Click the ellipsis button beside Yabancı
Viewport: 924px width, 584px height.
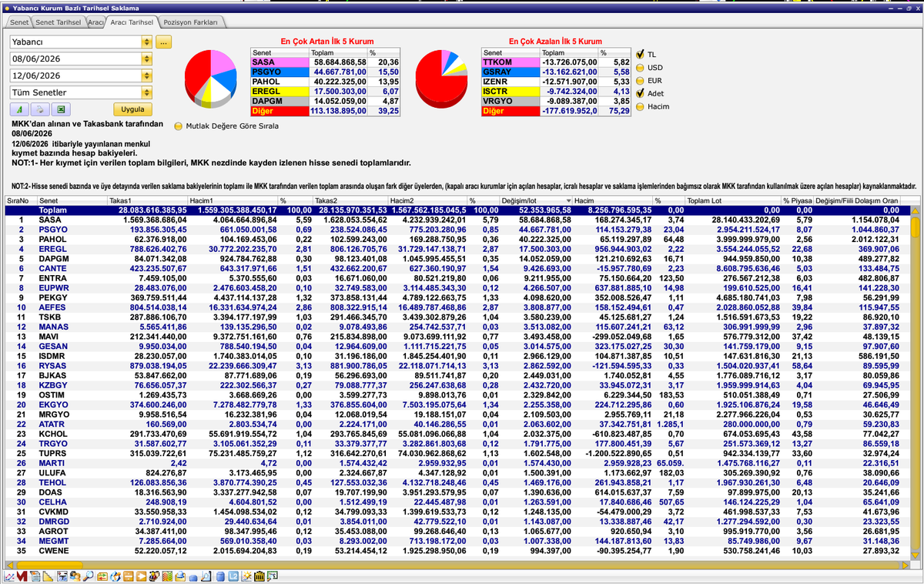pos(163,42)
